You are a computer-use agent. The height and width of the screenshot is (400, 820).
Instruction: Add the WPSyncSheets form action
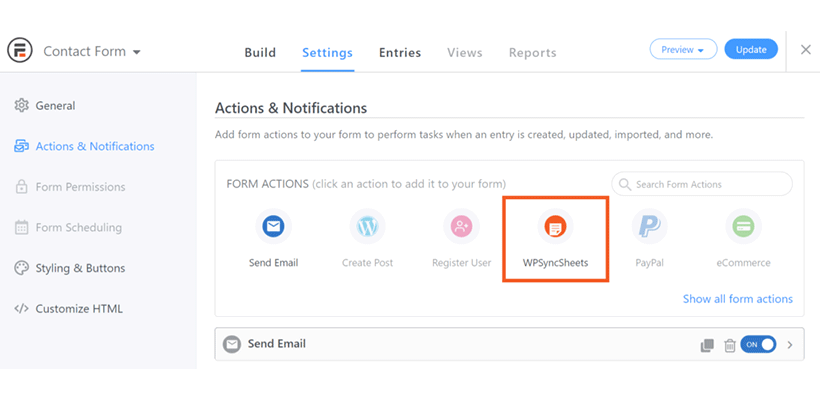[x=555, y=226]
